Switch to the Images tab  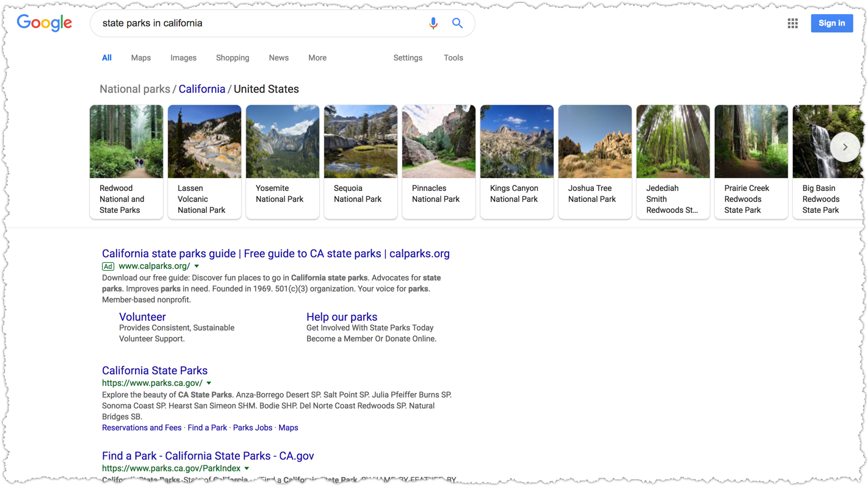(x=183, y=58)
